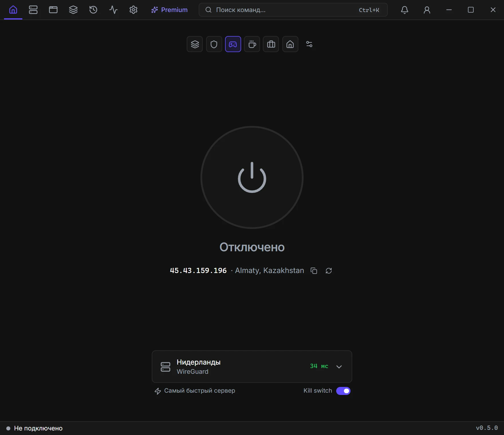Image resolution: width=504 pixels, height=435 pixels.
Task: Select the briefcase work profile preset
Action: 271,44
